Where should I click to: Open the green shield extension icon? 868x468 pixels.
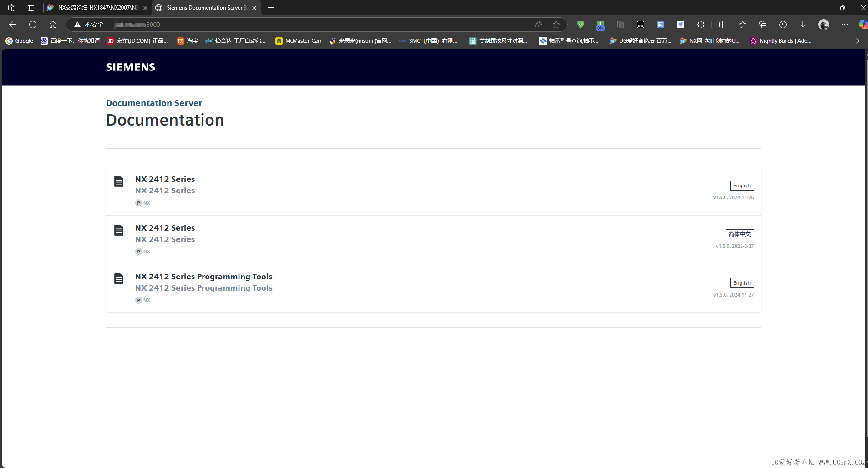point(580,25)
